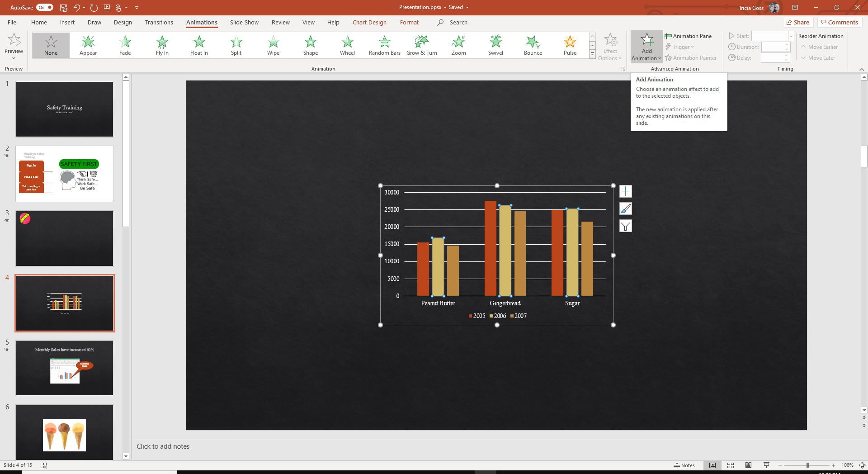The width and height of the screenshot is (868, 474).
Task: Open the Comments button
Action: [839, 22]
